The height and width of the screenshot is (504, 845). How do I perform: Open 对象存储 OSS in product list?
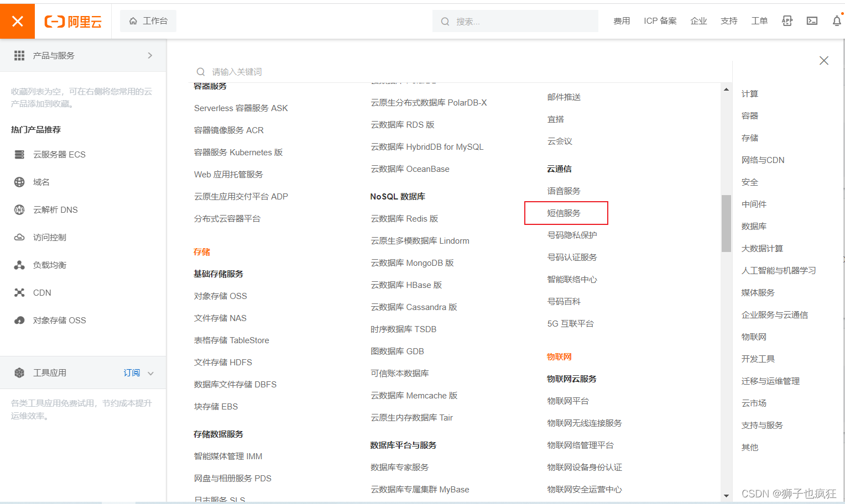[x=220, y=296]
